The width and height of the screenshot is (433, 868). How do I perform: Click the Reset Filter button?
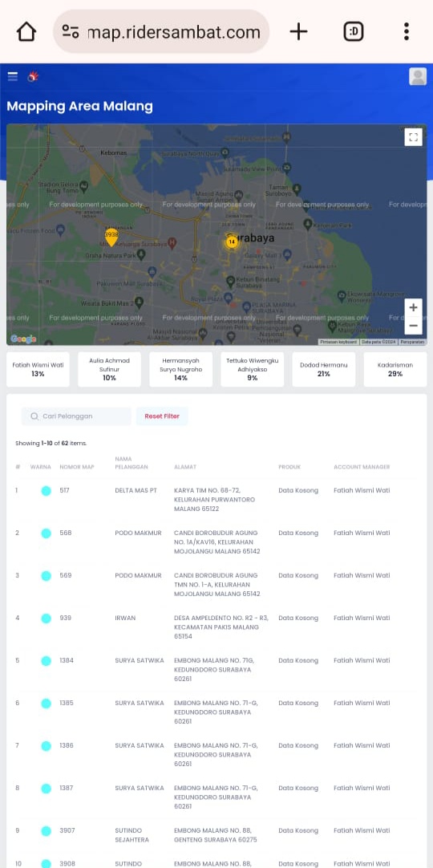click(x=162, y=416)
